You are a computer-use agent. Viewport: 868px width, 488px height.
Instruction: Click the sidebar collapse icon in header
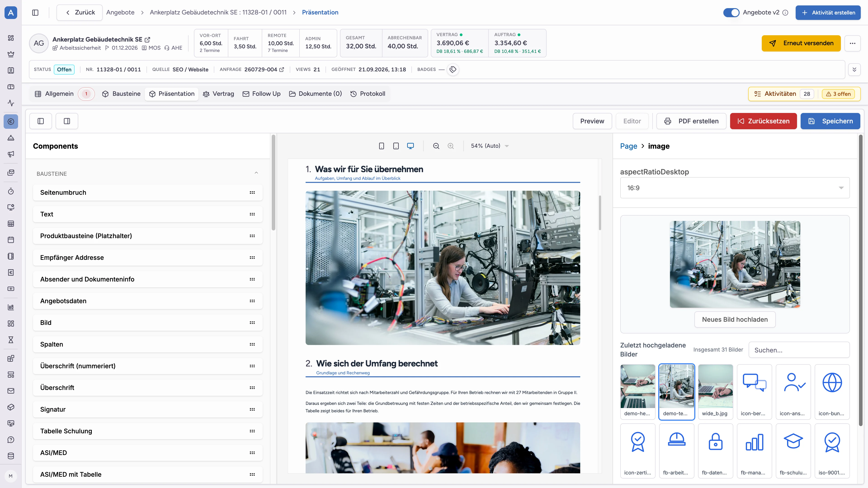35,12
